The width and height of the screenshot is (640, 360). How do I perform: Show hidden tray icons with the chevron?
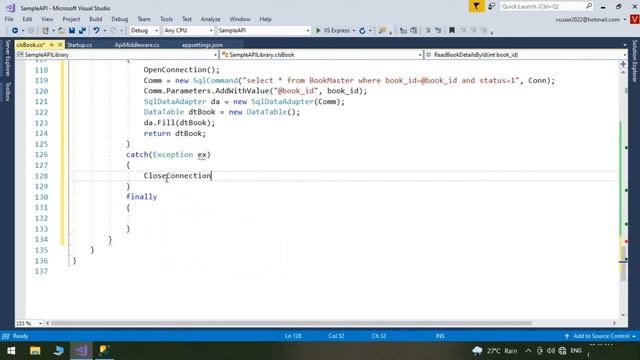coord(528,351)
